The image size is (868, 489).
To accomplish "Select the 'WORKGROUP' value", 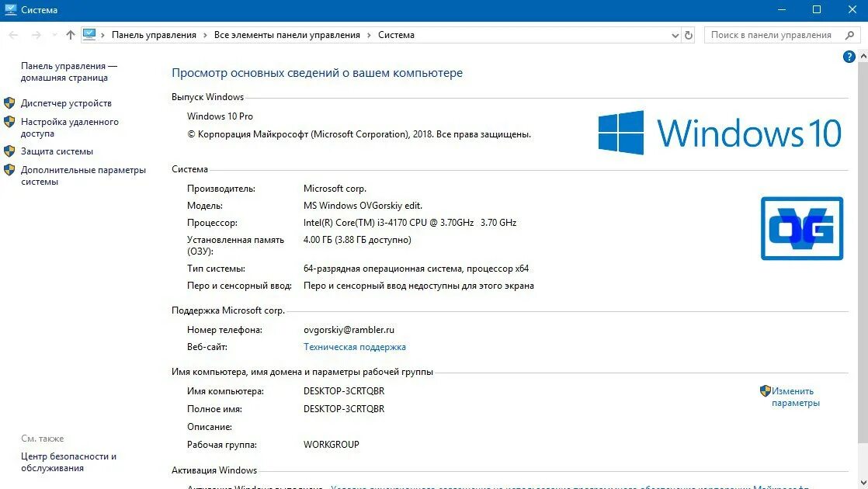I will click(x=331, y=444).
